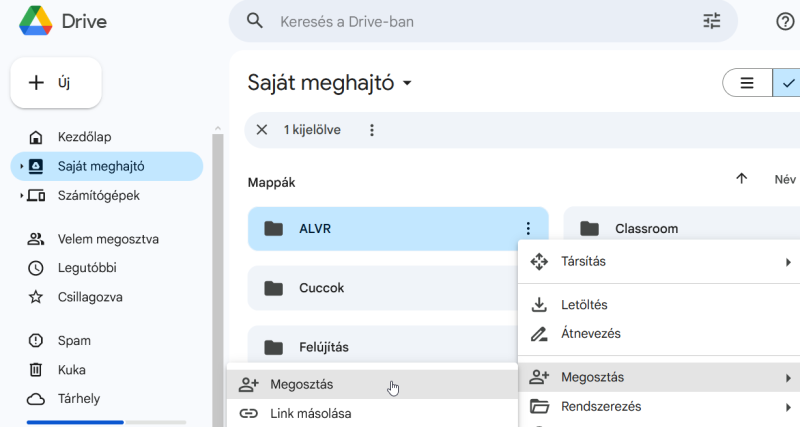Click the Google Drive logo
This screenshot has height=427, width=800.
click(x=36, y=21)
